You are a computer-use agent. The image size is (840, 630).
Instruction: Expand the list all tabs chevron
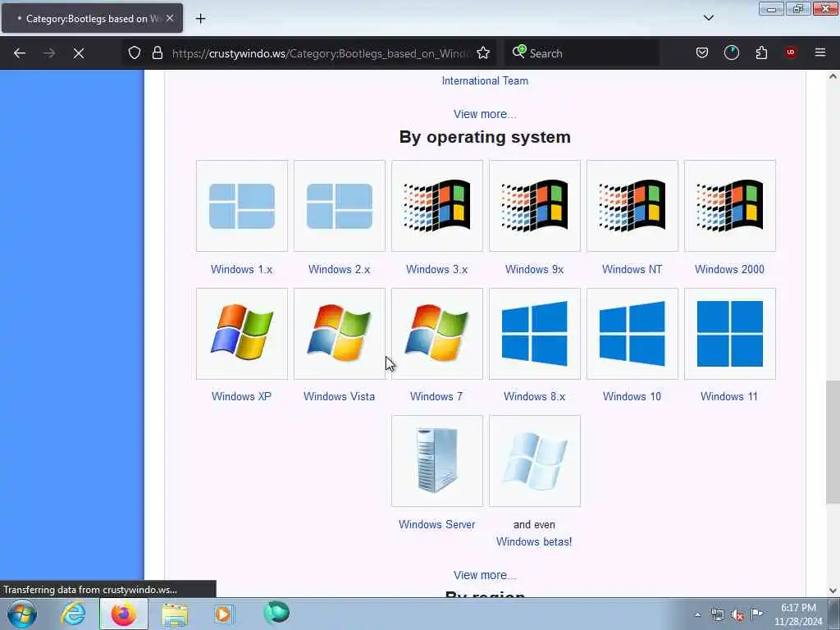pos(708,18)
